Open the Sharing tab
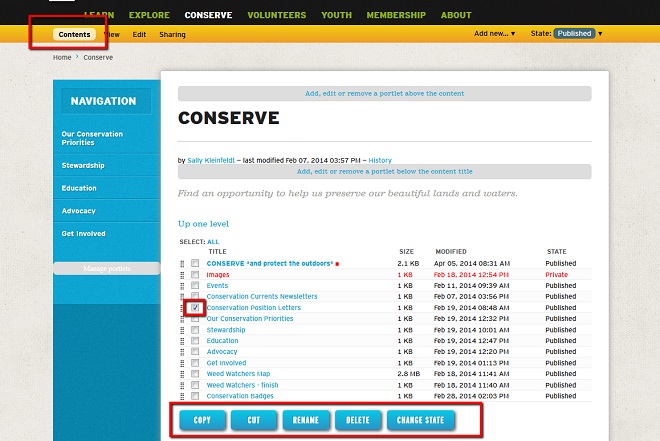 click(x=172, y=34)
